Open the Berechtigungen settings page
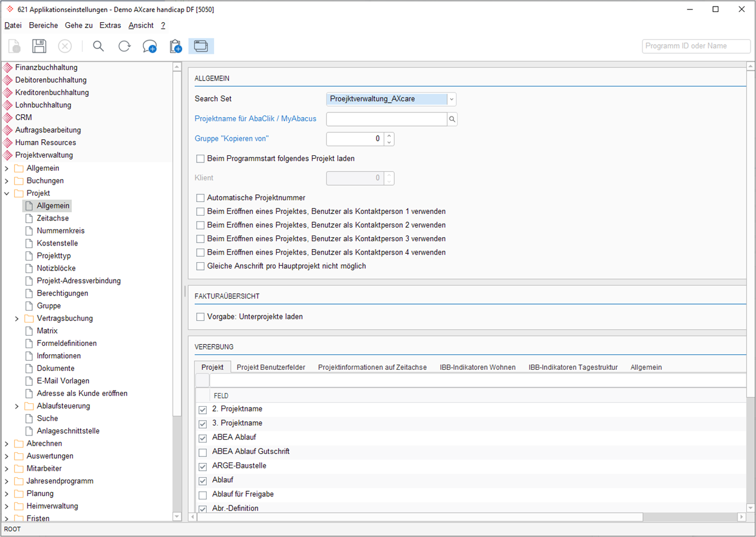 tap(62, 293)
